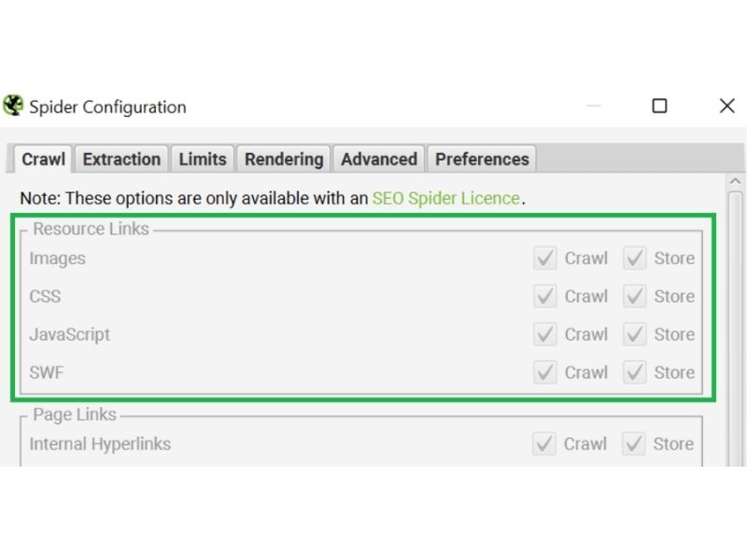
Task: Select the Rendering tab
Action: click(x=284, y=159)
